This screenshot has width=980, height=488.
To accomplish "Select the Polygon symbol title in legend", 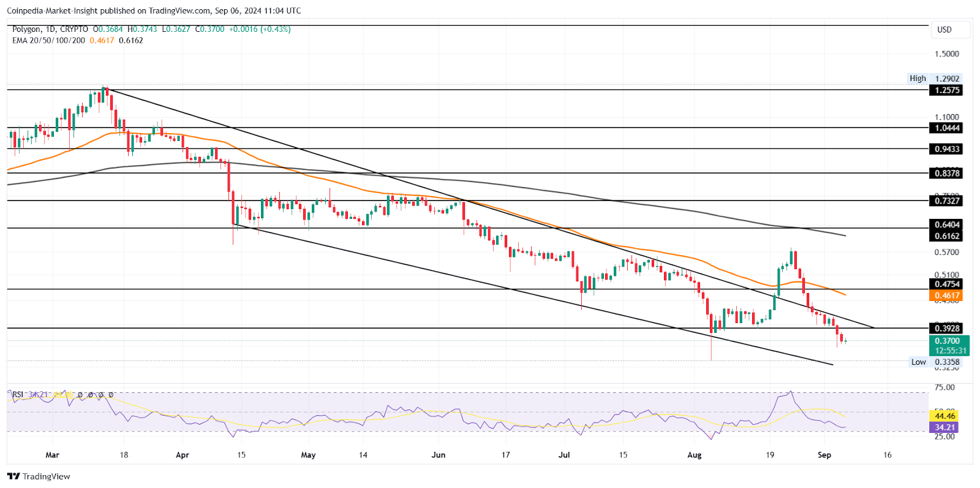I will point(26,29).
